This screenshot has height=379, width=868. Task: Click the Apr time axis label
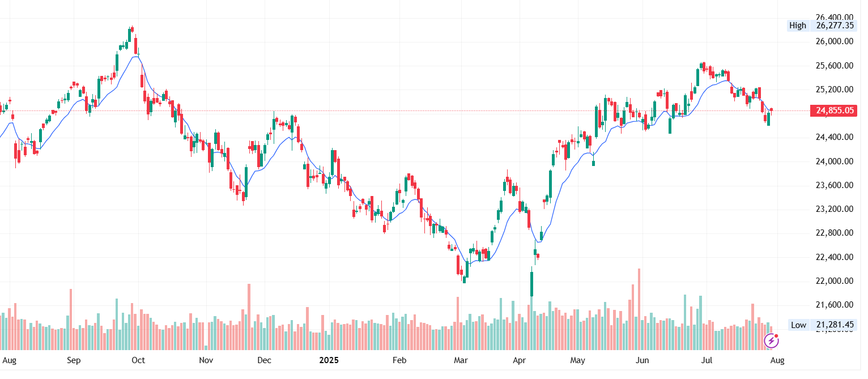click(x=519, y=360)
